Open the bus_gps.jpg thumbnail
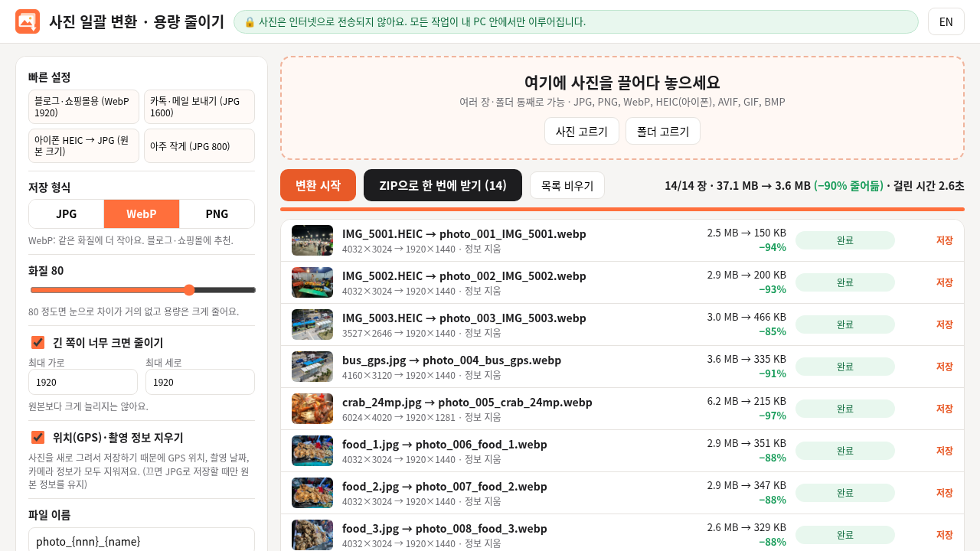The height and width of the screenshot is (551, 980). click(x=312, y=367)
